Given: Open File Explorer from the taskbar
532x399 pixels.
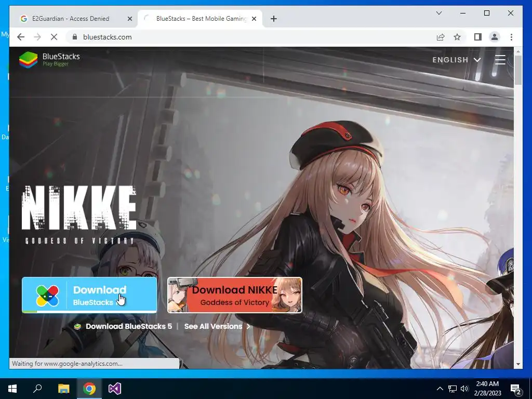Looking at the screenshot, I should pyautogui.click(x=63, y=389).
